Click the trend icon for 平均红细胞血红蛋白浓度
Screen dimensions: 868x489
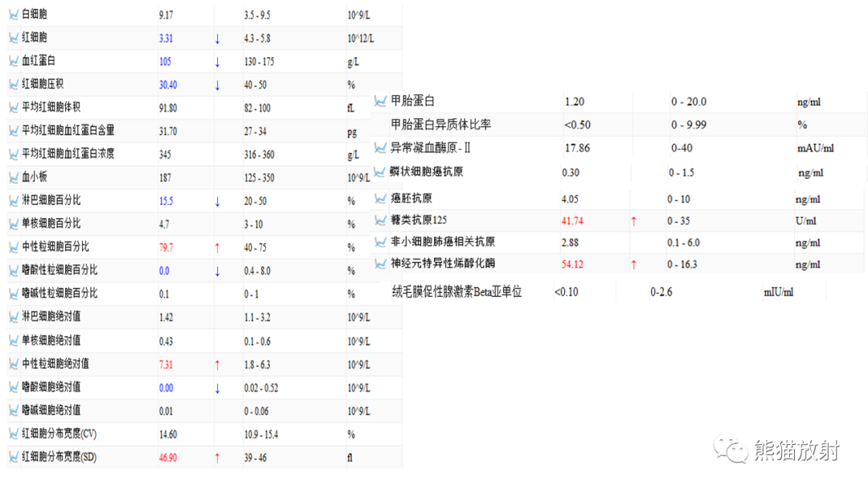pos(14,154)
